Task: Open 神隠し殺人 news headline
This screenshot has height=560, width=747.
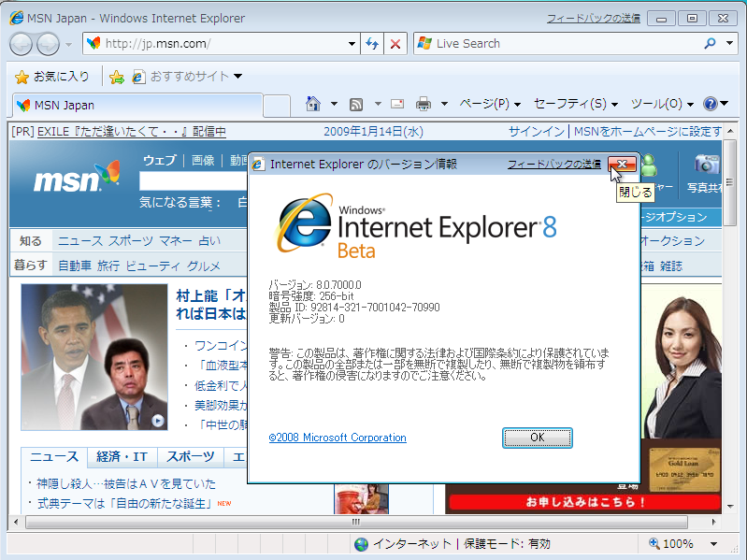Action: 126,484
